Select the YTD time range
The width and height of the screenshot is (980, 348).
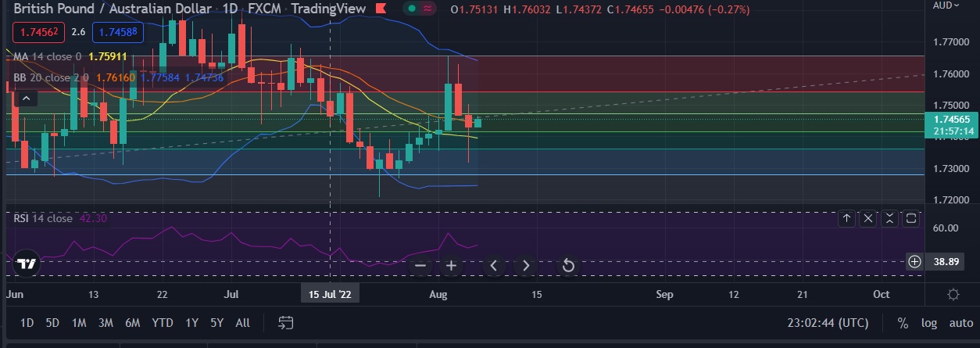point(163,323)
